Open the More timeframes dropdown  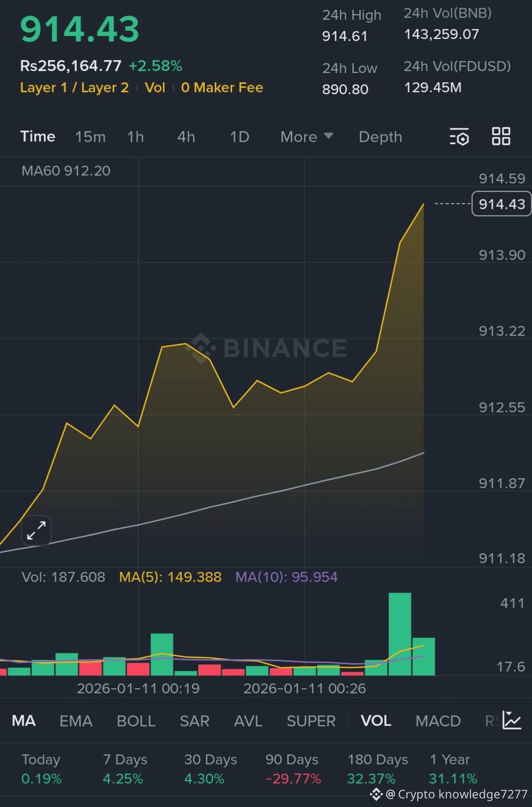[x=306, y=136]
